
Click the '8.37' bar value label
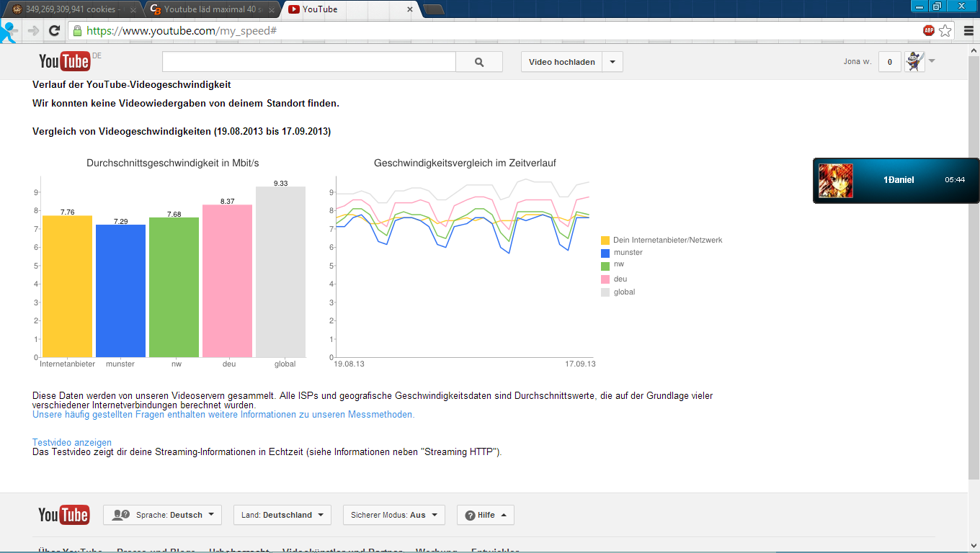tap(227, 201)
